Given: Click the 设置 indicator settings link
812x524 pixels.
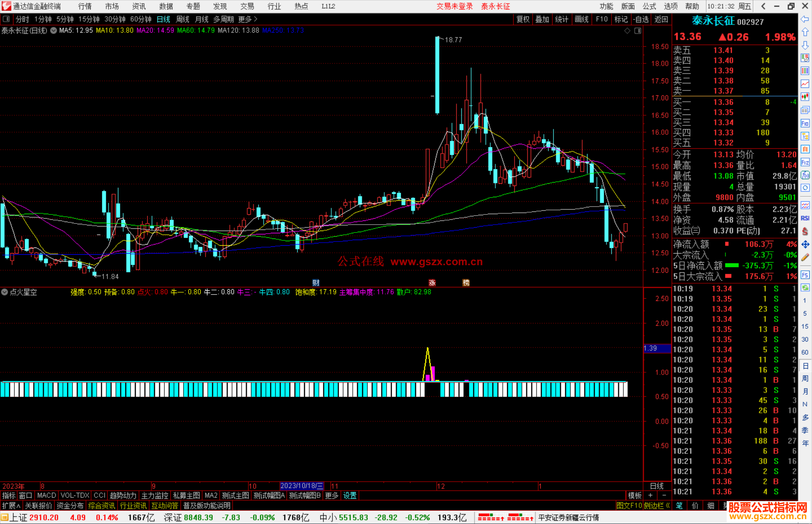Looking at the screenshot, I should point(350,495).
